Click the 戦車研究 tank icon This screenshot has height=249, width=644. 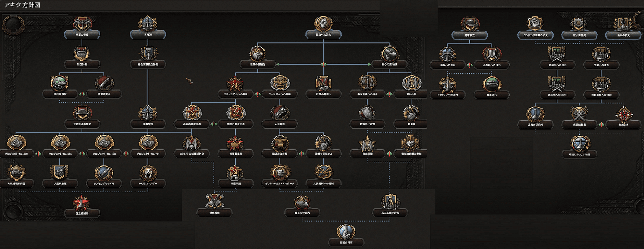(x=491, y=84)
